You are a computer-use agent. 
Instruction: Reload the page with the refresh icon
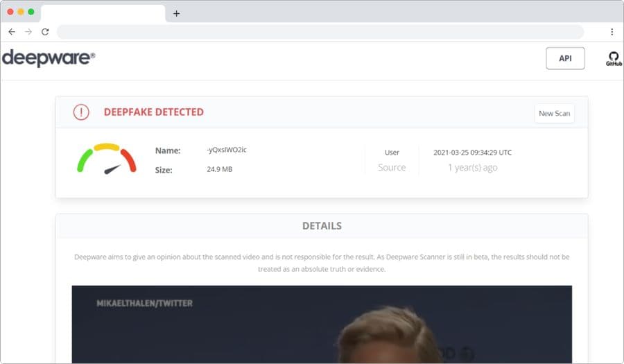[x=45, y=32]
